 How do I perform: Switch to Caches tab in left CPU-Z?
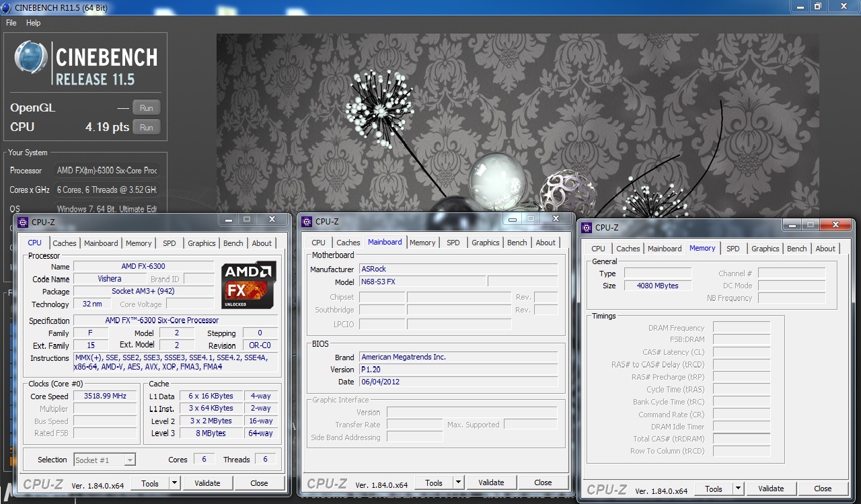[65, 243]
